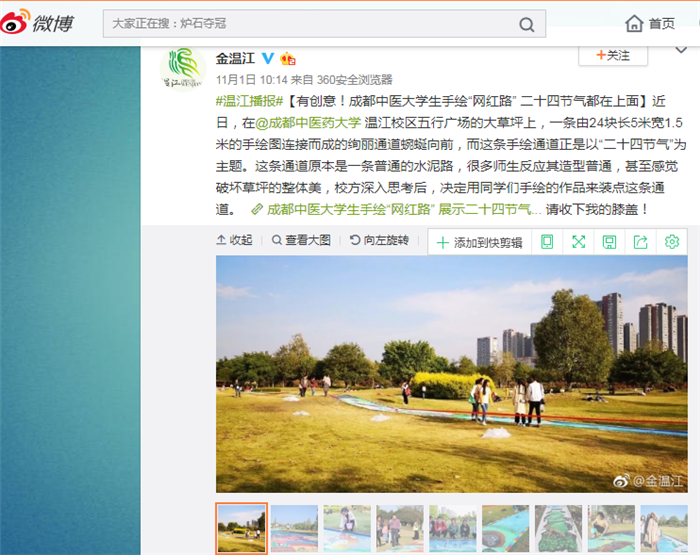Follow 金温江 with the 关注 button

tap(612, 56)
